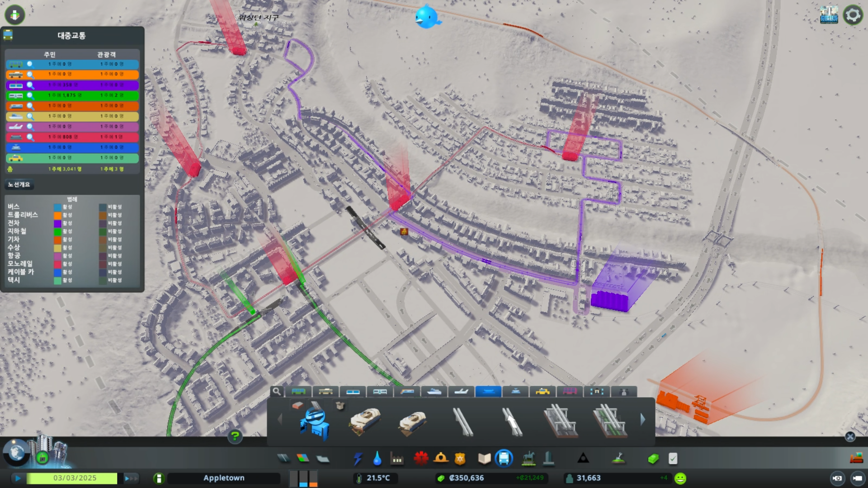The image size is (868, 488).
Task: Open the options gear menu
Action: click(853, 15)
